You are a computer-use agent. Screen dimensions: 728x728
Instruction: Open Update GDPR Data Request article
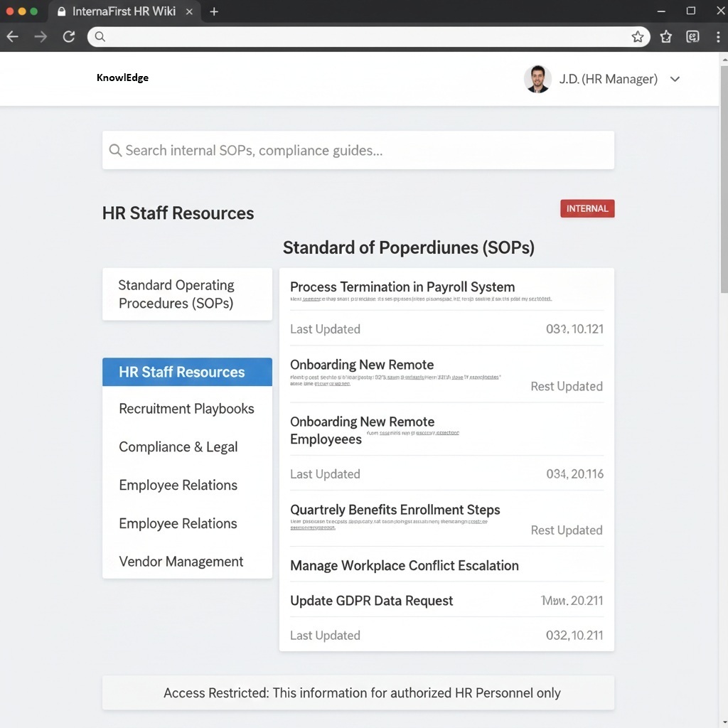click(x=371, y=601)
